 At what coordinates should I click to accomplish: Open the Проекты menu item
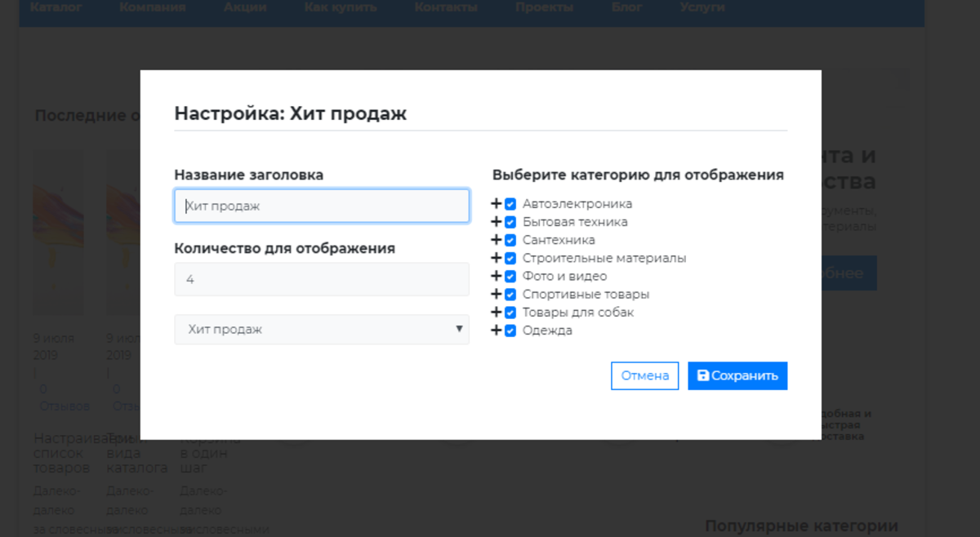545,7
